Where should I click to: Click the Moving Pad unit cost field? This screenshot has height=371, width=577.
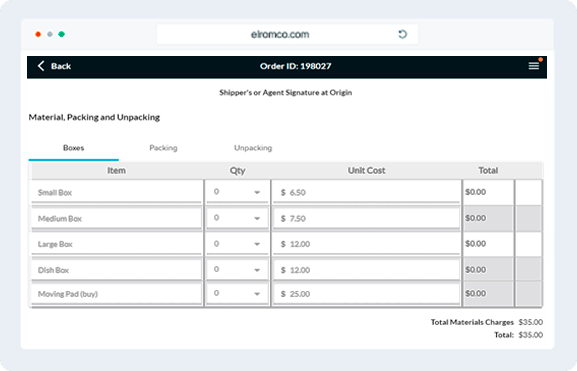367,294
